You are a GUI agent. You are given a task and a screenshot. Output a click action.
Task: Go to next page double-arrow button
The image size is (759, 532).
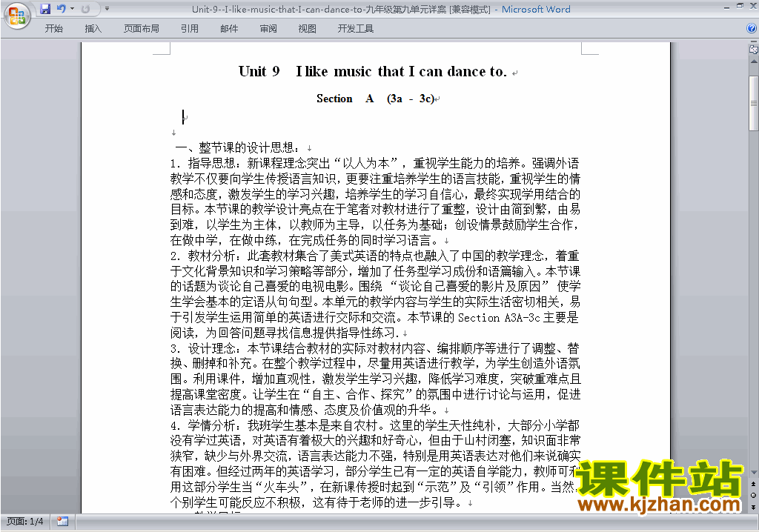754,507
